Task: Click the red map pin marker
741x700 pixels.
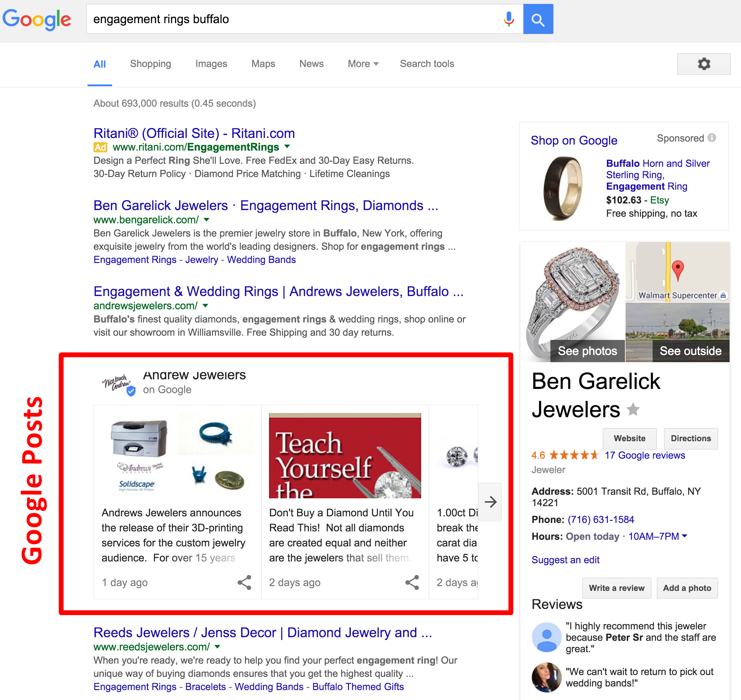Action: [678, 271]
